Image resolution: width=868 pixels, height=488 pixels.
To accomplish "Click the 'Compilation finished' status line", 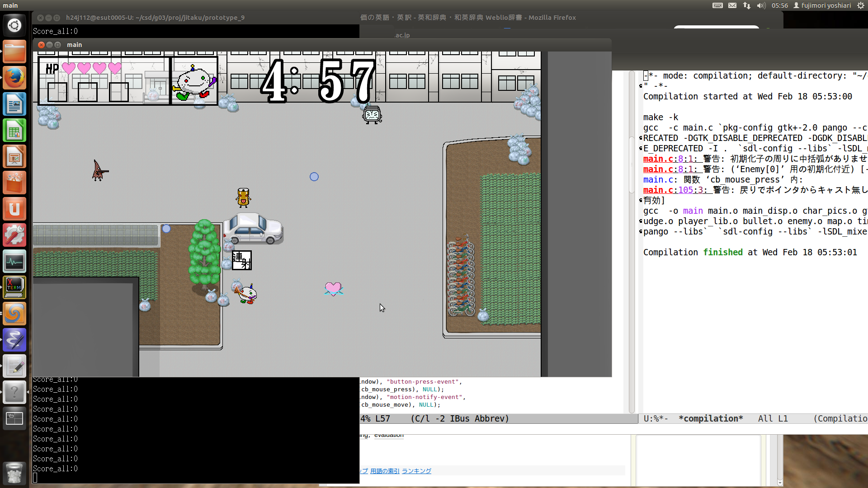I will [x=750, y=252].
